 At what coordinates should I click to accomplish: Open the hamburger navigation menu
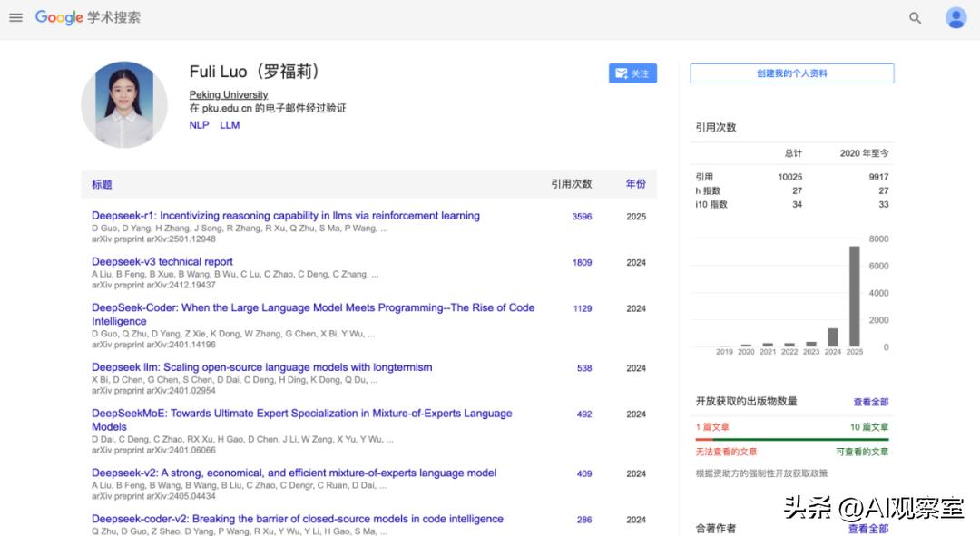(15, 17)
